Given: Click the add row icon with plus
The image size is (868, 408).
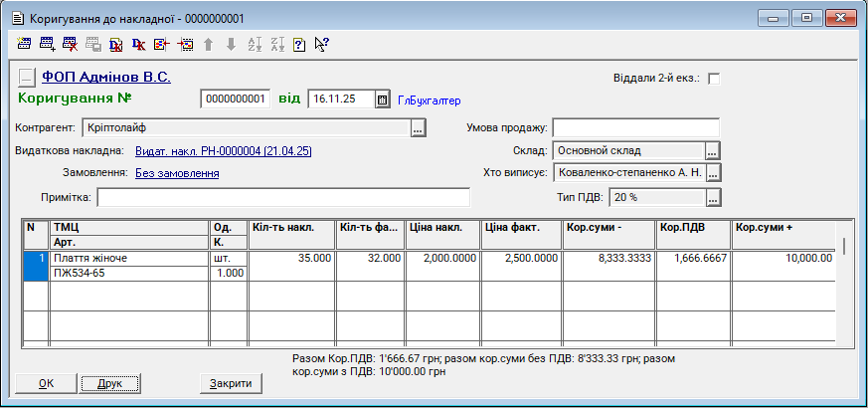Looking at the screenshot, I should [x=47, y=44].
